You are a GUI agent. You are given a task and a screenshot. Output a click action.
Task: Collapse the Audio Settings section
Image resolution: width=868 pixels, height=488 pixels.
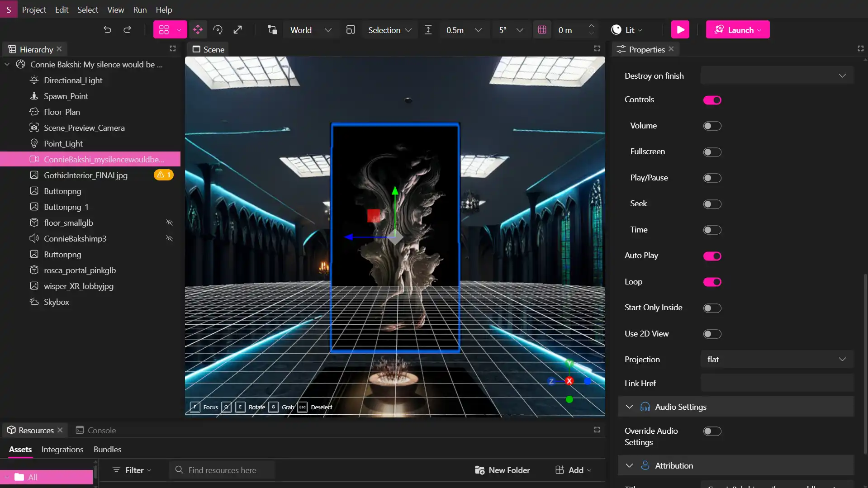(x=629, y=407)
